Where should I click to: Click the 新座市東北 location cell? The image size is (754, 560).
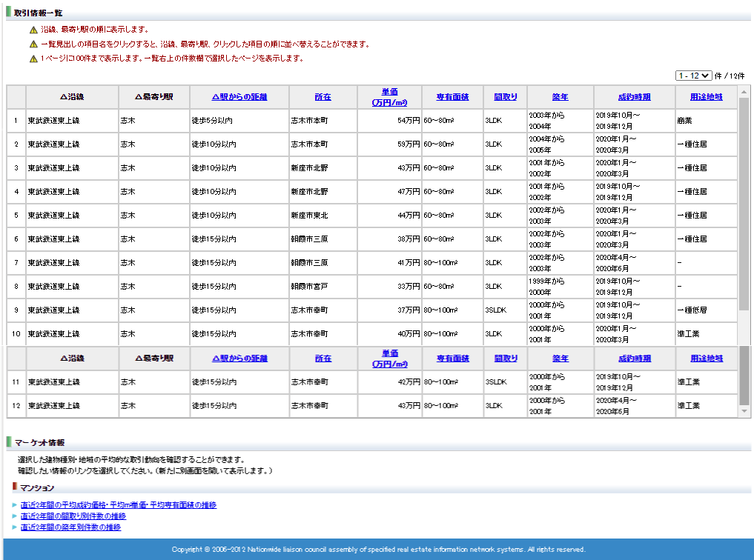tap(323, 215)
